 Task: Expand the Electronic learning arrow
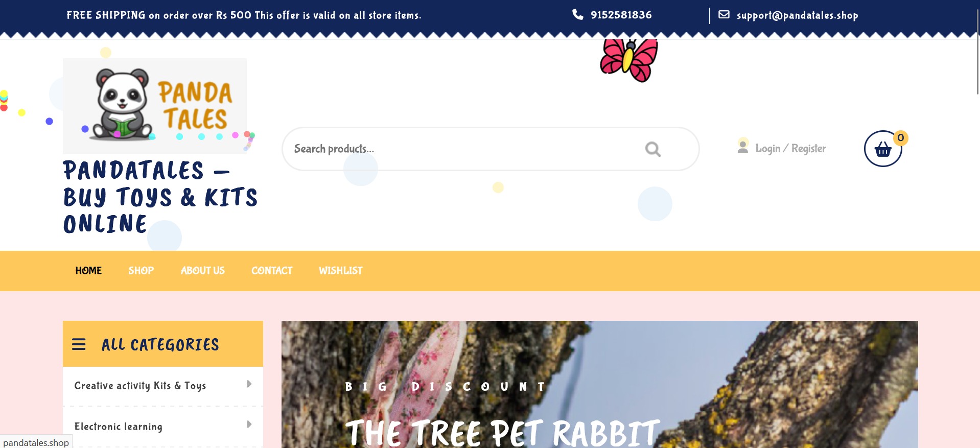(x=249, y=425)
